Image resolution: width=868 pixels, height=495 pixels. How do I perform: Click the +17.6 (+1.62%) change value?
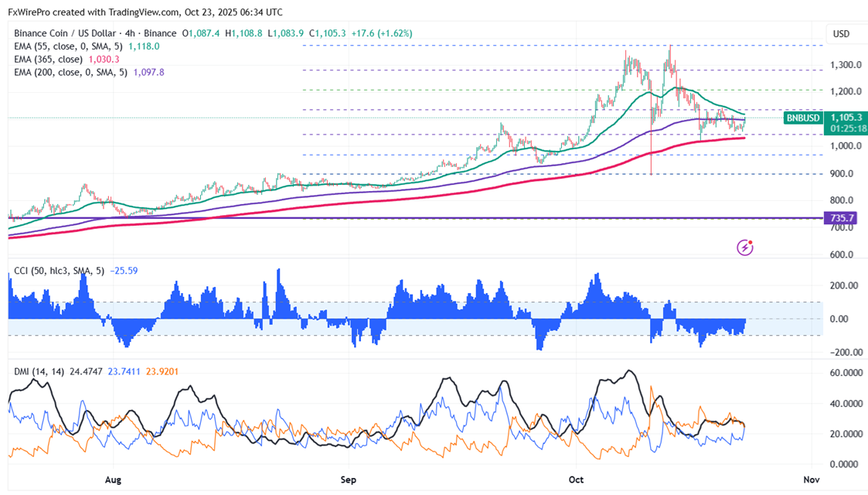tap(381, 33)
